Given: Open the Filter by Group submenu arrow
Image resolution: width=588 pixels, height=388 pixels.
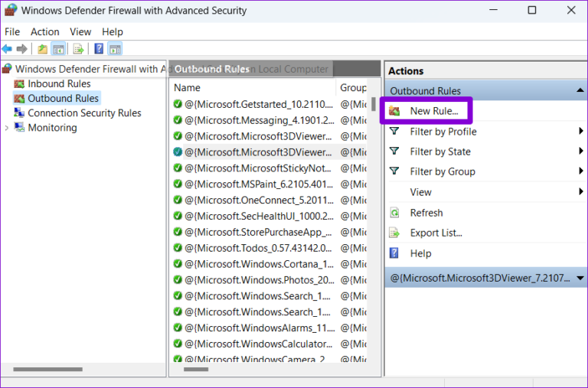Looking at the screenshot, I should (x=581, y=171).
